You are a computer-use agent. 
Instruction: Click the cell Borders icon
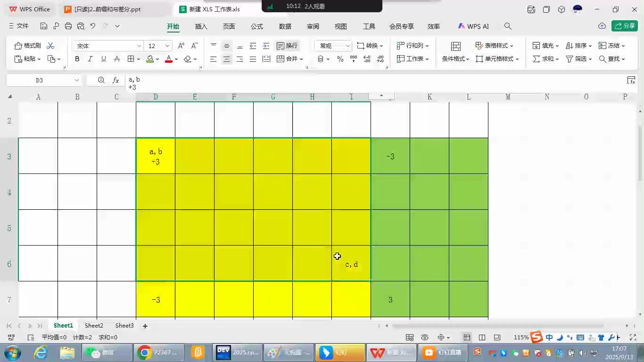(x=132, y=59)
